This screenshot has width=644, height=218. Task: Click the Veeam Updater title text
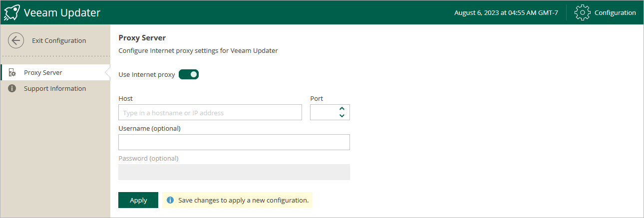point(62,12)
